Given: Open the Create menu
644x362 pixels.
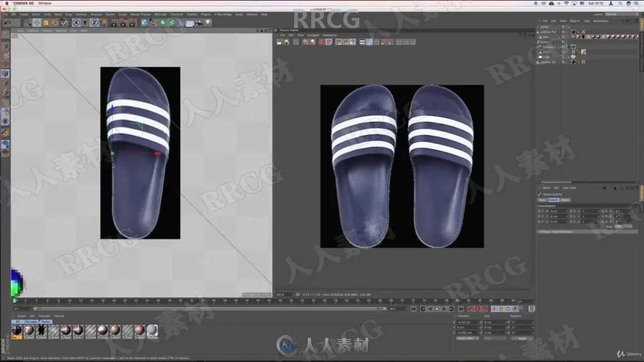Looking at the screenshot, I should [x=24, y=14].
